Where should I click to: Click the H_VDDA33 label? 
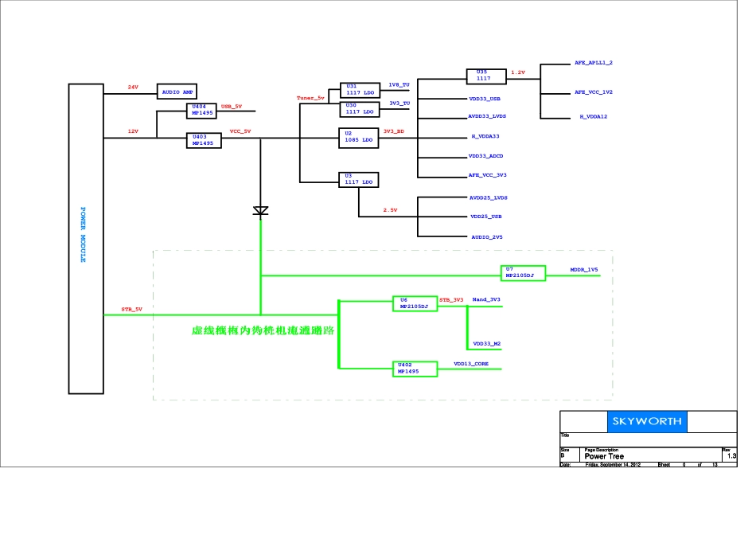485,136
